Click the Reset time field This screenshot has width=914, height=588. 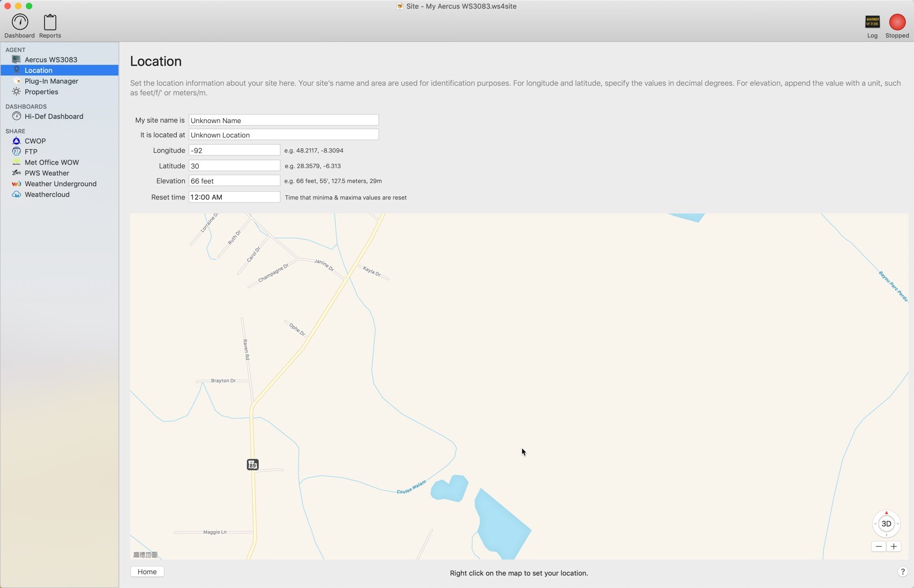[x=235, y=197]
